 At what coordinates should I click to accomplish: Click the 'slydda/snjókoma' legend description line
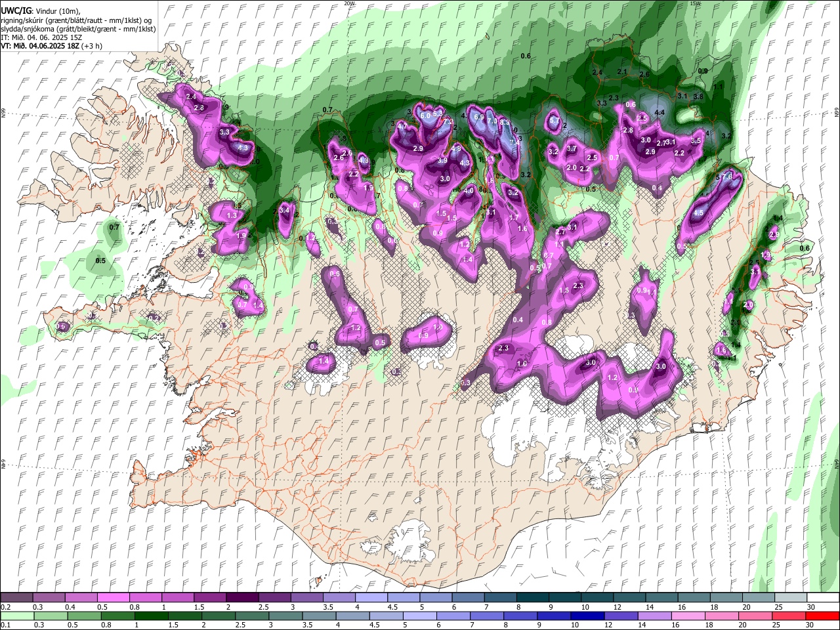pyautogui.click(x=78, y=29)
